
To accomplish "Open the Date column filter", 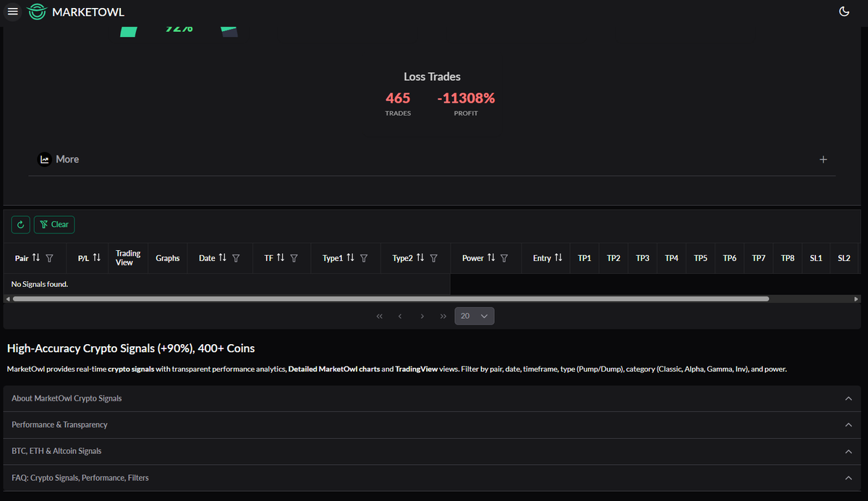I will point(236,258).
